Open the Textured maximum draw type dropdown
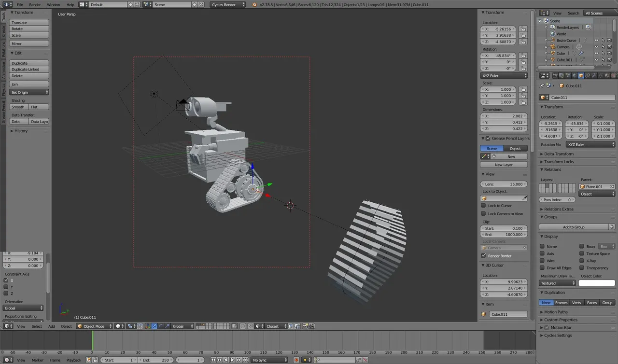This screenshot has width=618, height=364. coord(558,283)
